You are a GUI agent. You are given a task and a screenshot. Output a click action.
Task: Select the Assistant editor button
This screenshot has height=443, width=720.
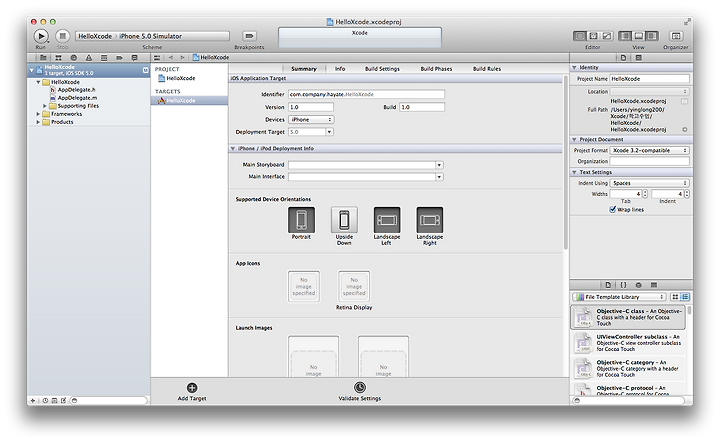click(593, 36)
